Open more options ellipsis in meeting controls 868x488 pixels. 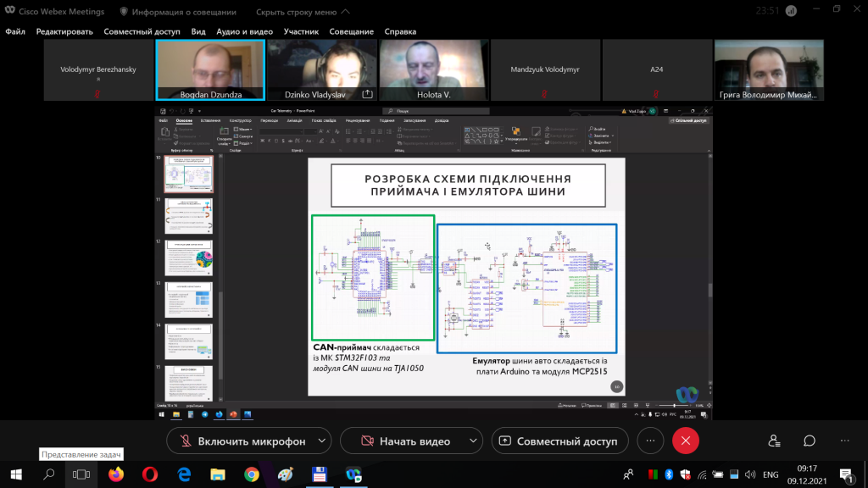[650, 441]
